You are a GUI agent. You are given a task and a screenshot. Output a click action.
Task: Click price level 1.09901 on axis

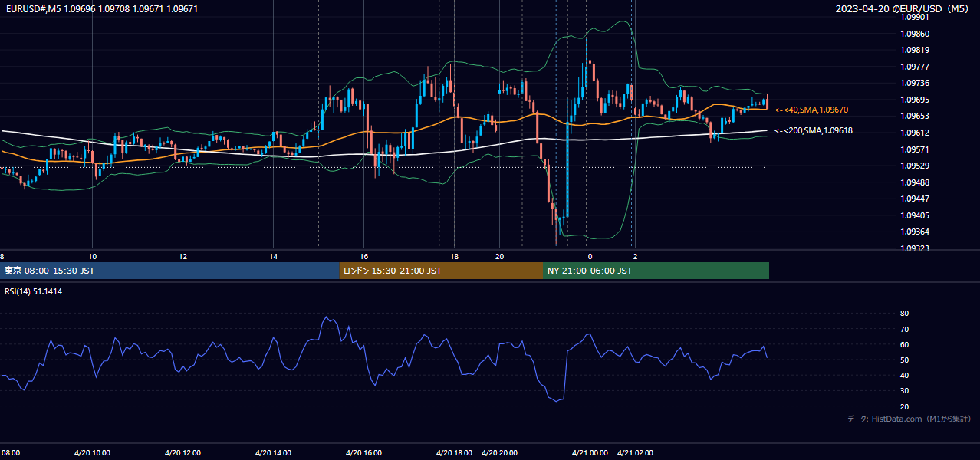click(x=915, y=18)
